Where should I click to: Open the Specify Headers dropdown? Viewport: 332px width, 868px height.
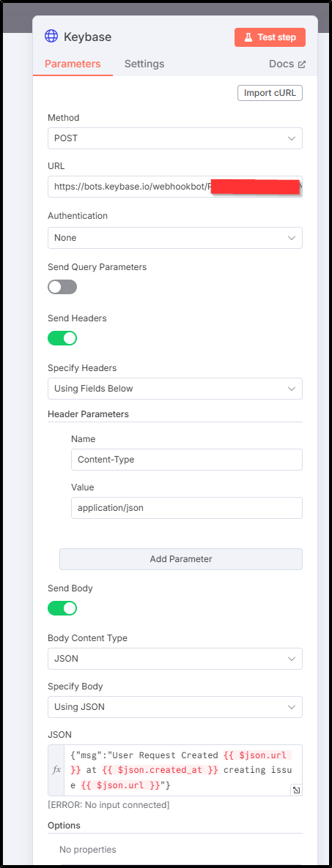coord(175,389)
